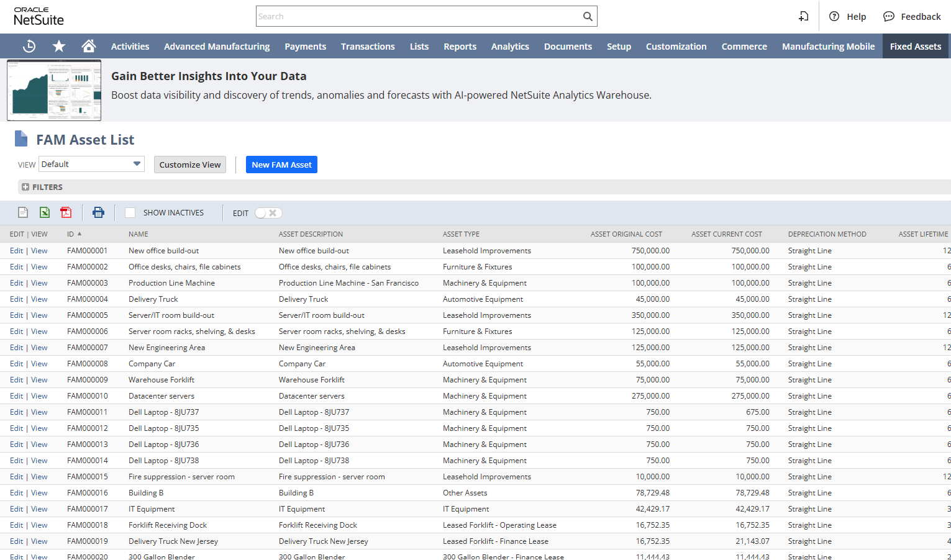Export the asset list to Excel

click(44, 212)
